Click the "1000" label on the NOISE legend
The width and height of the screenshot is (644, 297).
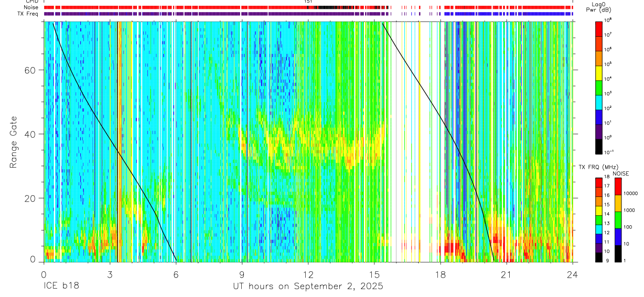pos(630,211)
